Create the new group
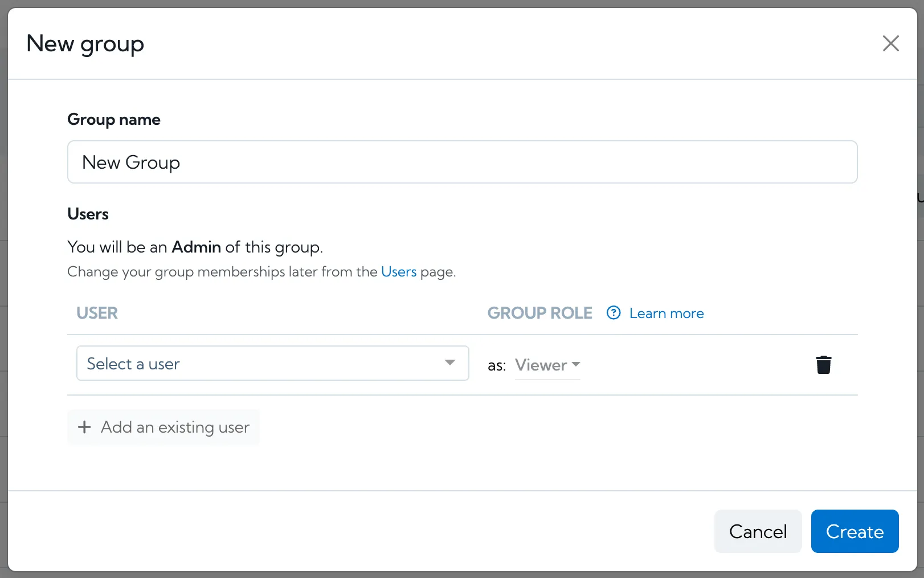 pyautogui.click(x=855, y=531)
